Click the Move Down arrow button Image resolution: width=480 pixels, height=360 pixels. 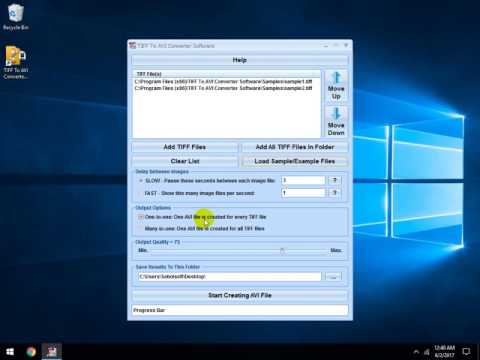click(x=336, y=122)
